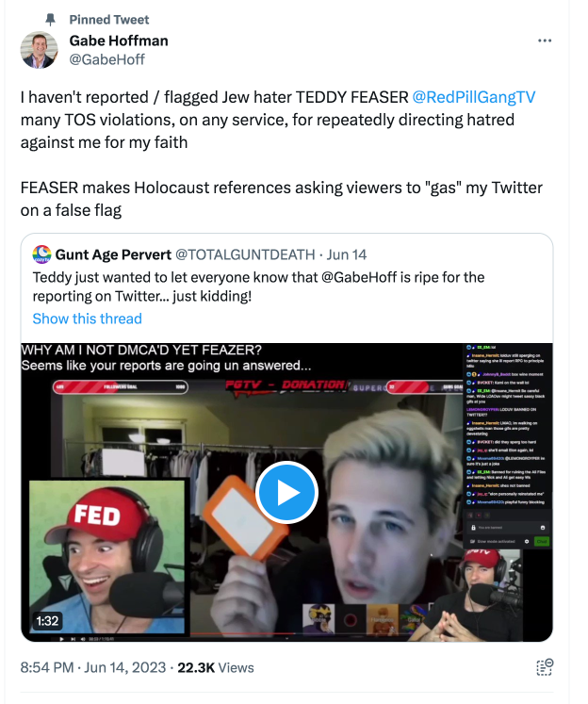The width and height of the screenshot is (588, 704).
Task: Open the 22.3K Views count
Action: tap(216, 667)
